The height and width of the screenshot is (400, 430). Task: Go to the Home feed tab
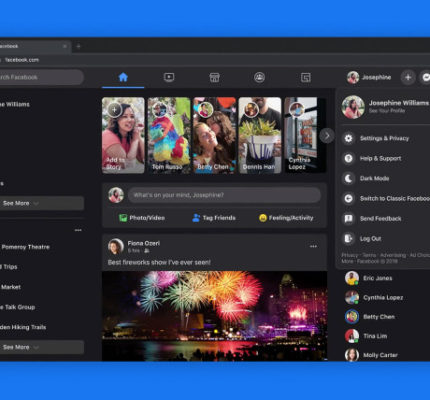tap(123, 77)
